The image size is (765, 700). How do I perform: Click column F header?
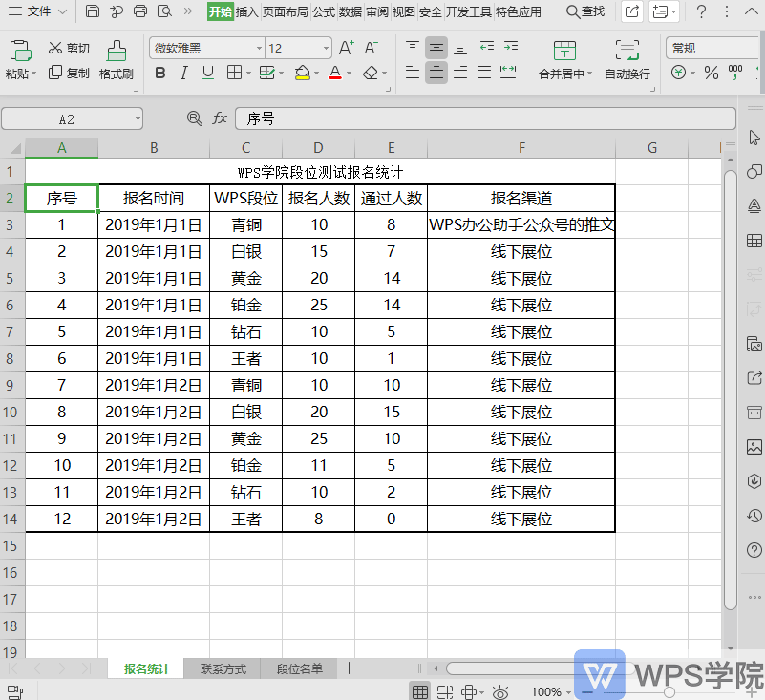(521, 147)
